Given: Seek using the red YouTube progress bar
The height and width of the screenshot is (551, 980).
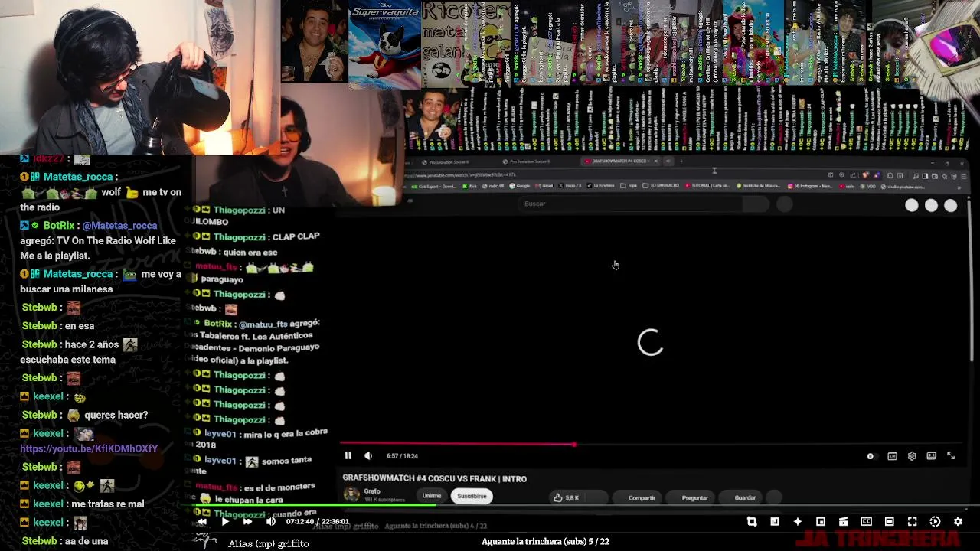Looking at the screenshot, I should 456,444.
